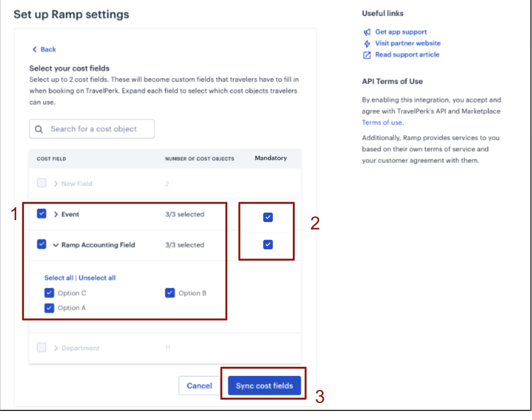
Task: Toggle the Mandatory checkbox for Event
Action: point(268,217)
